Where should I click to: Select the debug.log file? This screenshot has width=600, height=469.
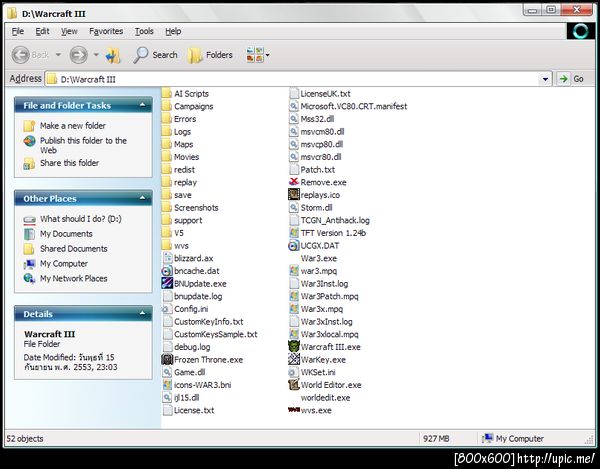186,347
